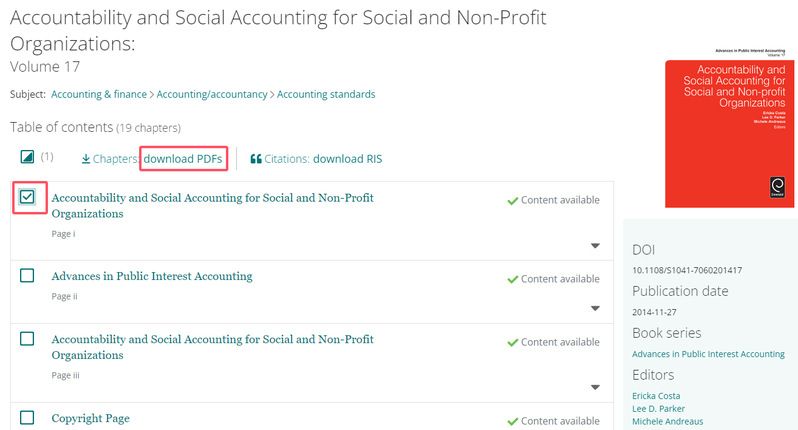Screen dimensions: 798x430
Task: Select the Page iii chapter checkbox
Action: (x=27, y=339)
